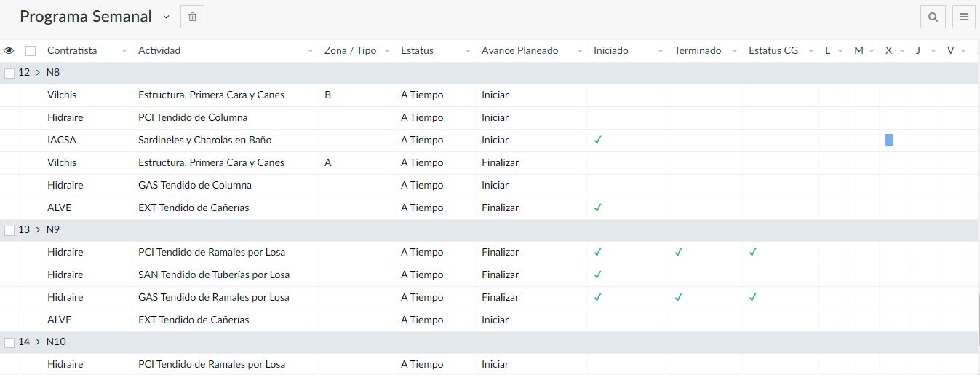
Task: Open the Estatus column filter dropdown
Action: [467, 51]
